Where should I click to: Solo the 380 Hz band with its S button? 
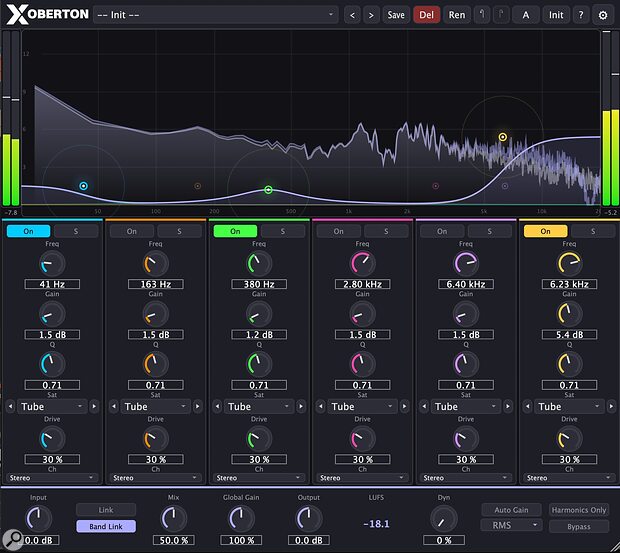283,231
